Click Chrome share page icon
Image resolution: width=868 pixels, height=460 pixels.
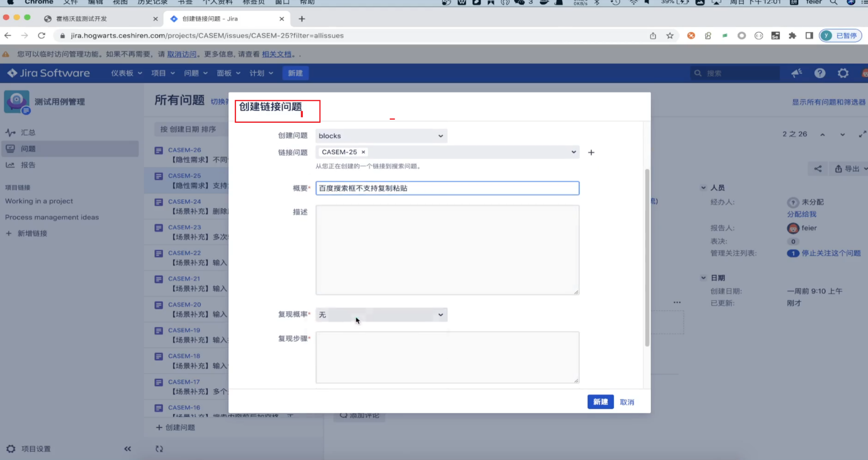pos(653,35)
